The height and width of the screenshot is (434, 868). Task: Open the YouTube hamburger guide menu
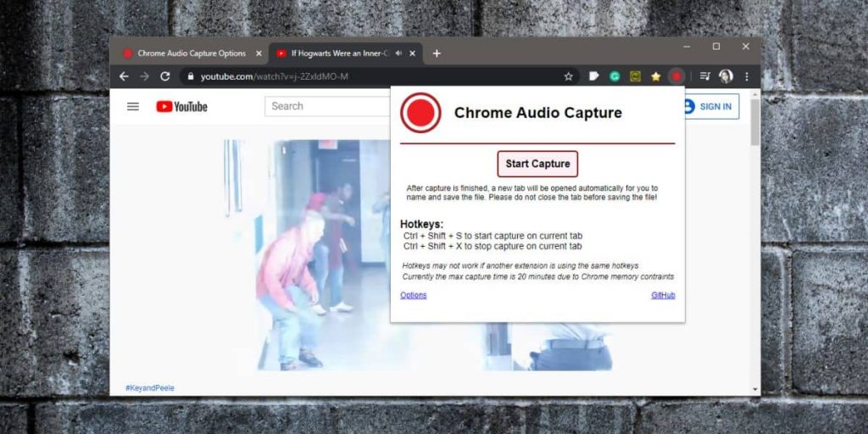tap(133, 106)
